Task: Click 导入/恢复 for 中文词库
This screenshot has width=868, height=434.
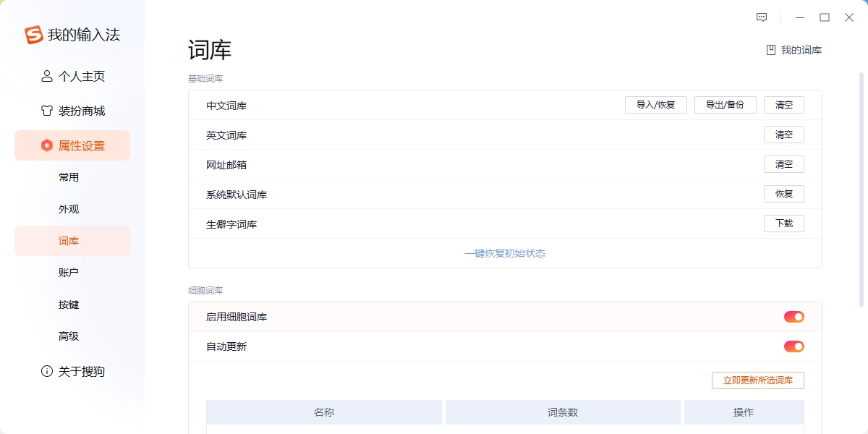Action: (x=655, y=104)
